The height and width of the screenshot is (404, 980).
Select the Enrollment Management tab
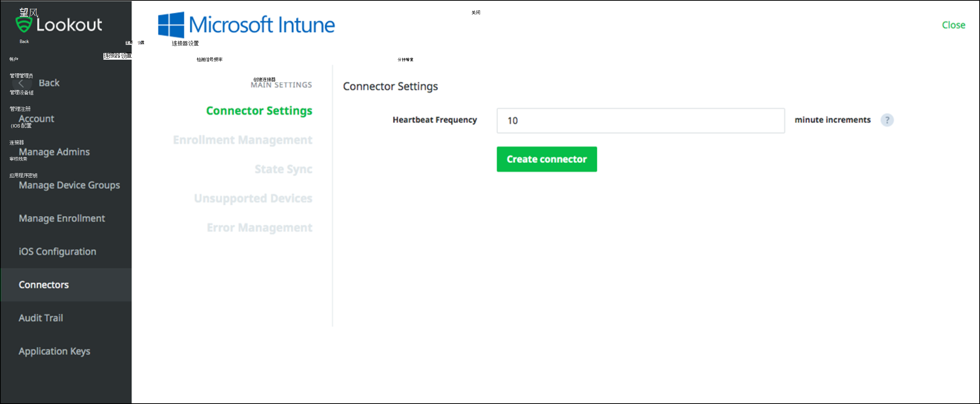pyautogui.click(x=243, y=139)
